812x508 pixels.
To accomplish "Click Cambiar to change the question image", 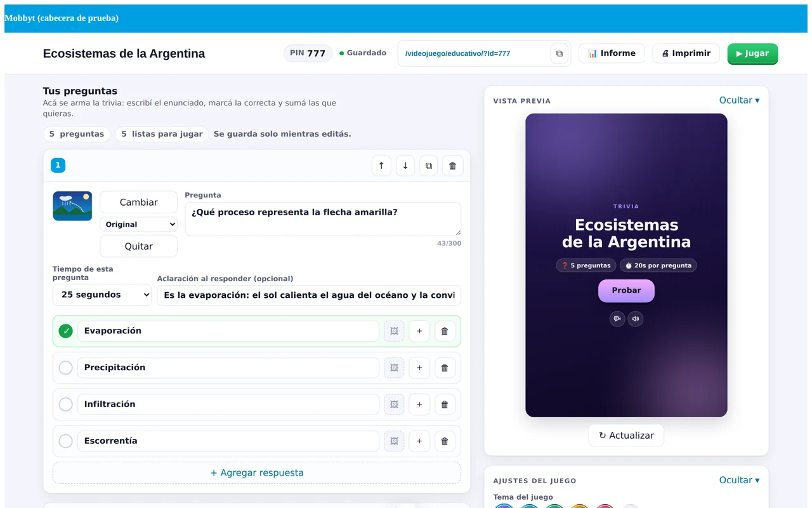I will point(138,202).
